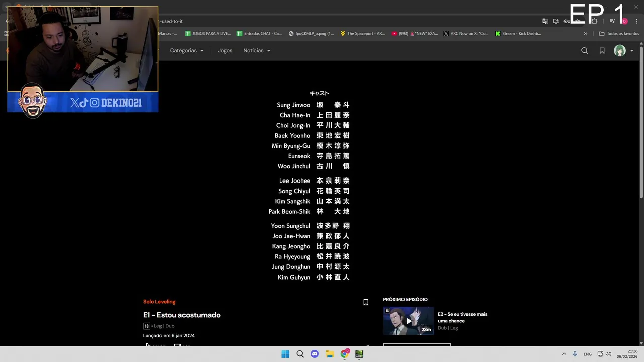Open Todos os favoritos folder
Screen dimensions: 644x362
[619, 34]
